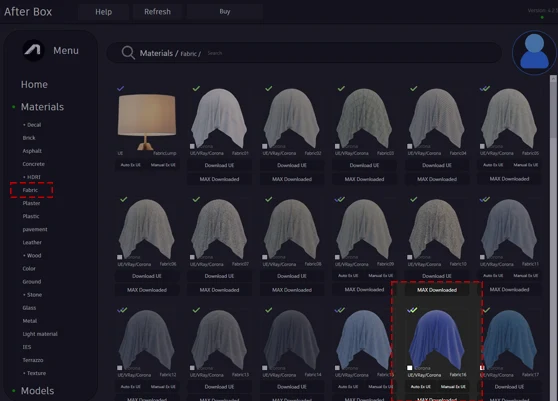Screen dimensions: 558x401
Task: Click Download UE under Fabric13
Action: pos(219,387)
